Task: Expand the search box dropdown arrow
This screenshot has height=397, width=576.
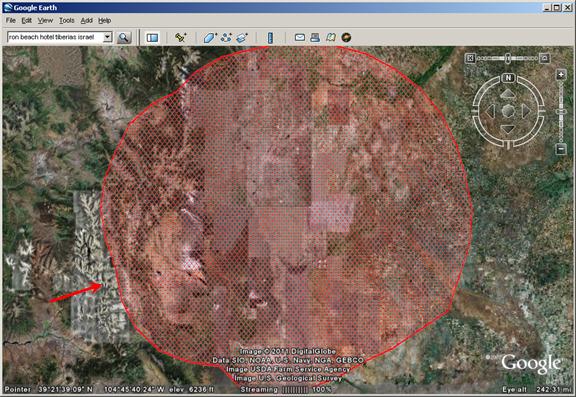Action: 107,37
